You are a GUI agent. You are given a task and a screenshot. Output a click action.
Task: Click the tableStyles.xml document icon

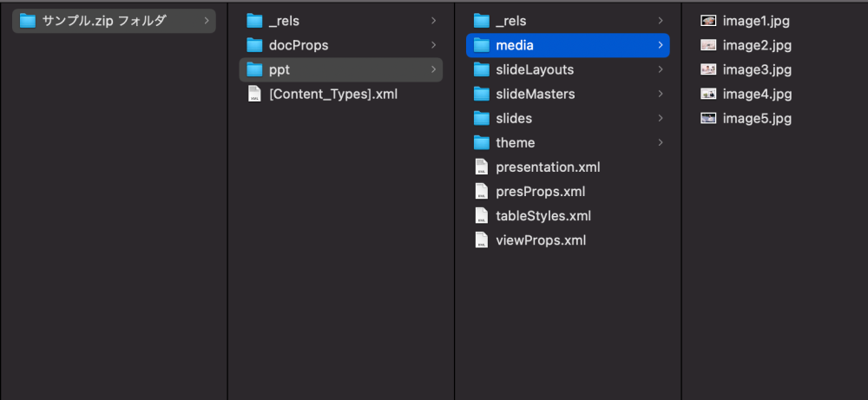482,215
